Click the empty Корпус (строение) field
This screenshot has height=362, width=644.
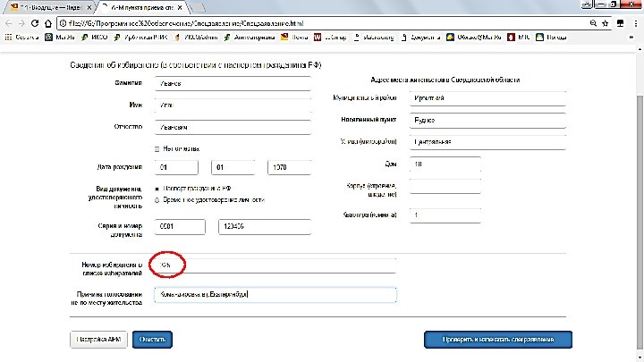tap(445, 186)
